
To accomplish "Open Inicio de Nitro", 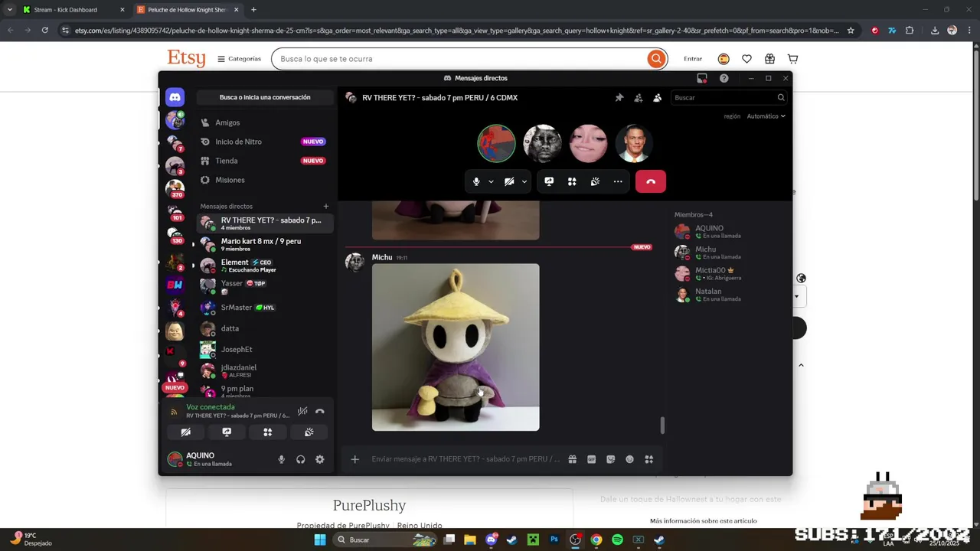I will (265, 142).
